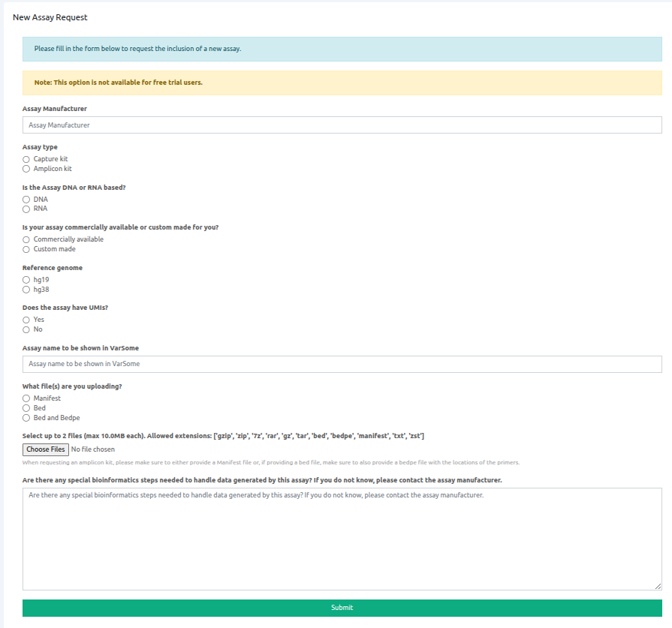
Task: Pick hg19 reference genome
Action: 26,280
